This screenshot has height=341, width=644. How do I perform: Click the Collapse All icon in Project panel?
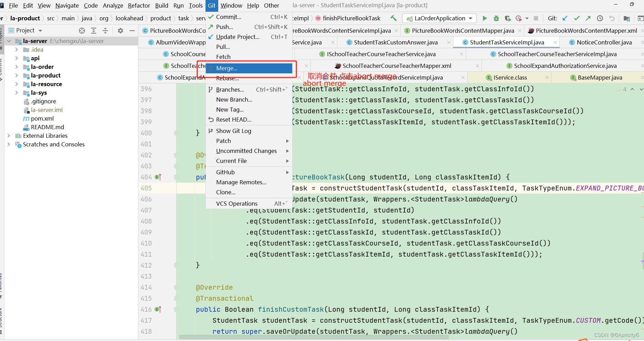tap(105, 31)
